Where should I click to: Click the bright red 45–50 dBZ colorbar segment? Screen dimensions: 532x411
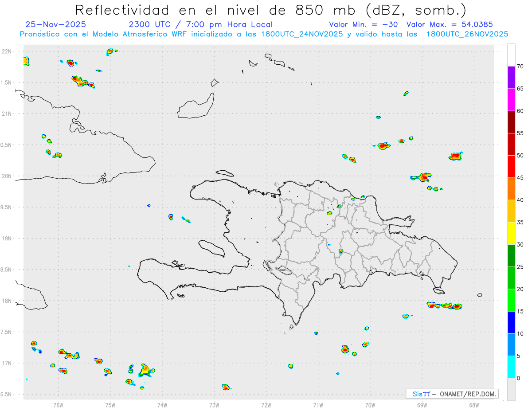(511, 167)
